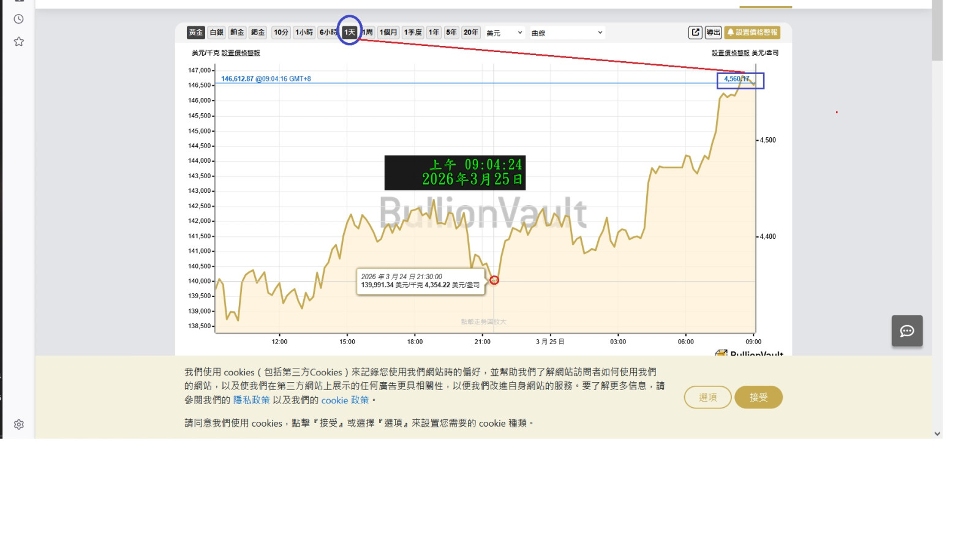Image resolution: width=980 pixels, height=551 pixels.
Task: Click the 4,500 label on the right price axis
Action: click(x=768, y=140)
